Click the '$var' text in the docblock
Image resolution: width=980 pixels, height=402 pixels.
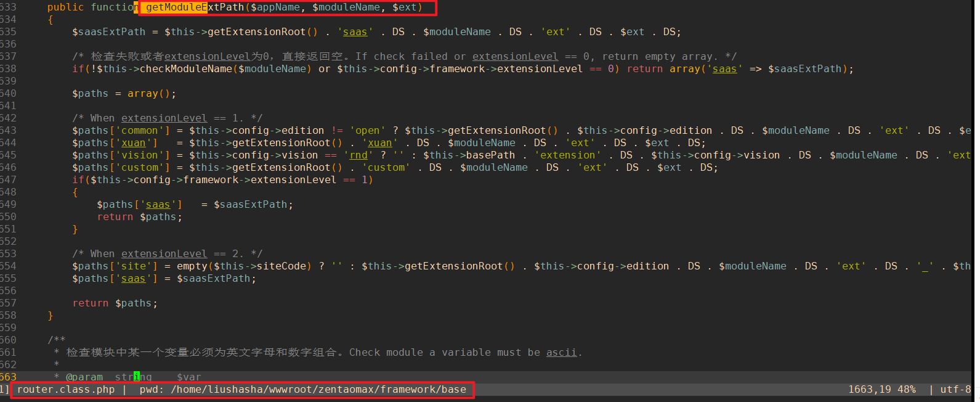pyautogui.click(x=189, y=377)
